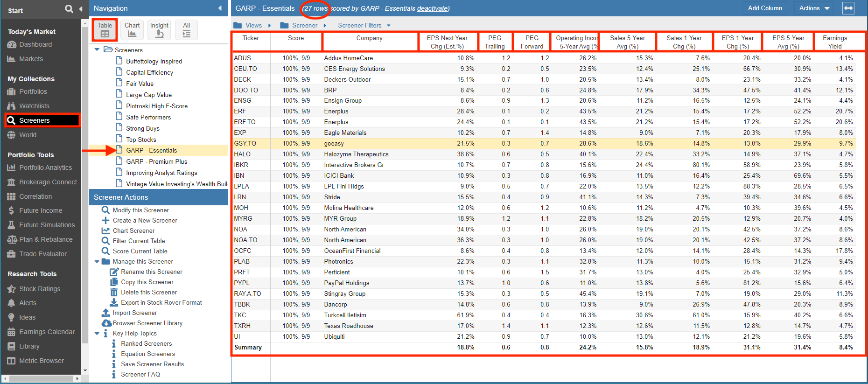Screen dimensions: 868x384
Task: Click the search magnifier in Start bar
Action: (69, 9)
